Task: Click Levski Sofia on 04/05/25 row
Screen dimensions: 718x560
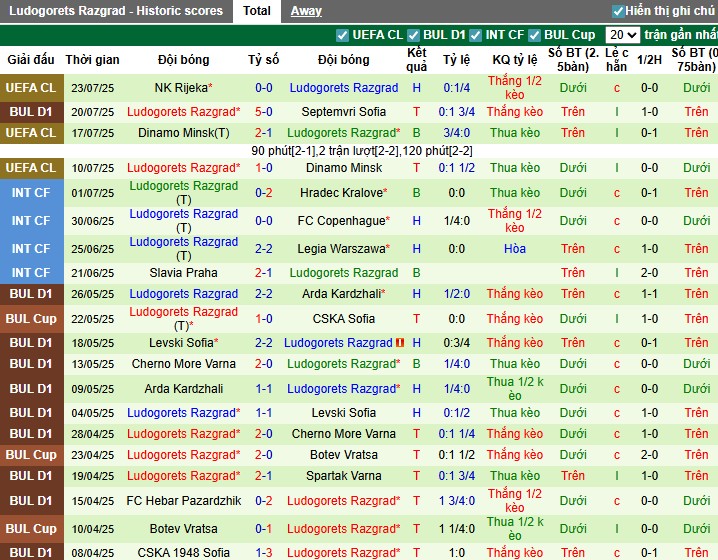Action: [343, 413]
